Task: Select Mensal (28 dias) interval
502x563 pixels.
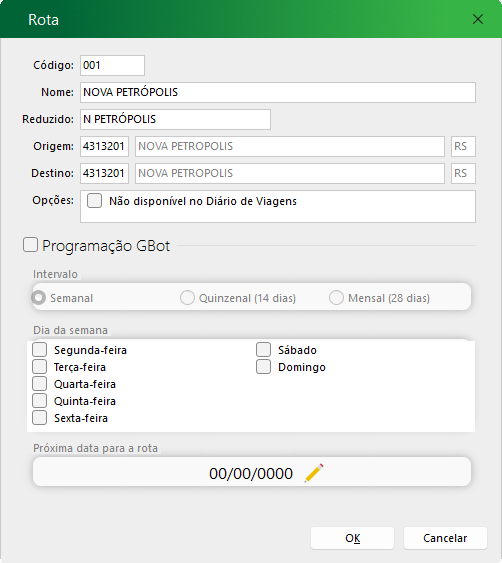Action: click(336, 297)
